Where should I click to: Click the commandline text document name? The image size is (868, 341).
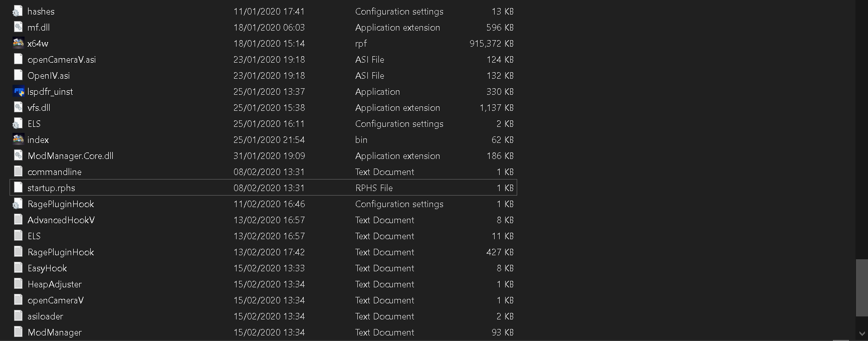click(54, 172)
